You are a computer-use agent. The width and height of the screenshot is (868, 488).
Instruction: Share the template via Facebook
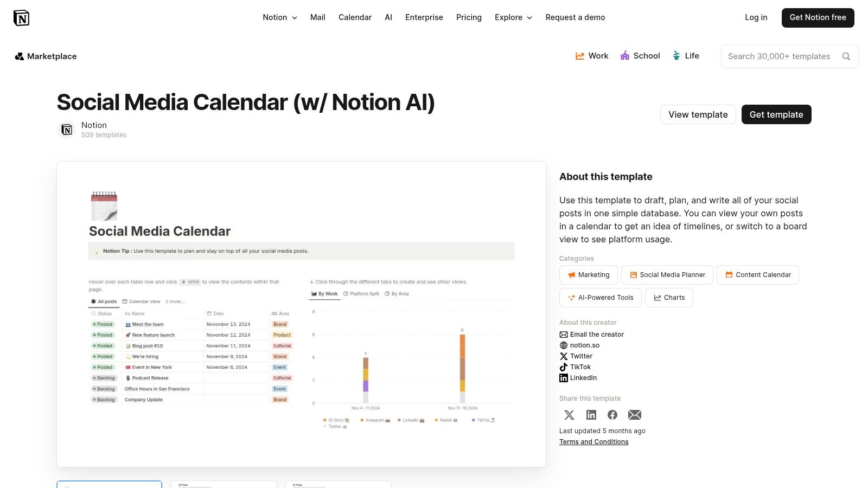612,415
